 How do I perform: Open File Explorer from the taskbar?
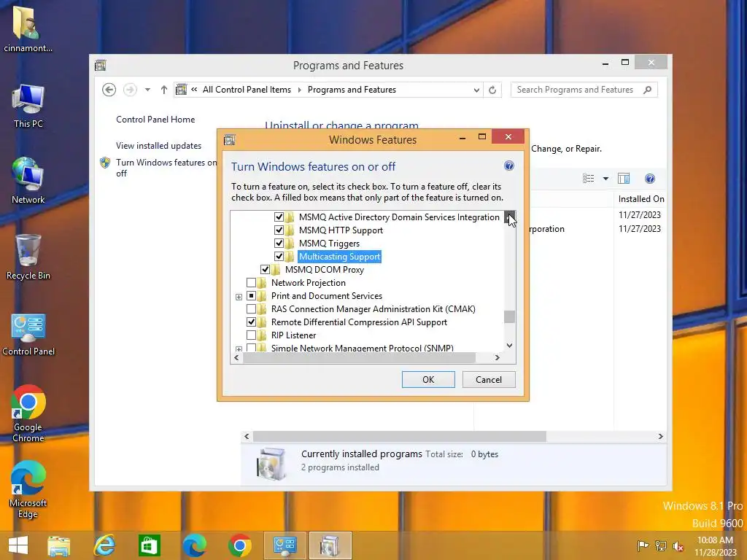point(59,545)
